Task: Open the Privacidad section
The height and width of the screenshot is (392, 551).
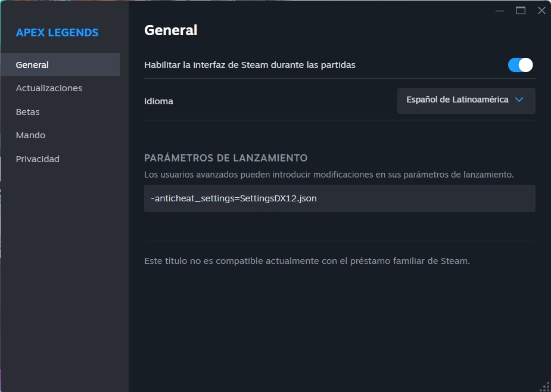Action: (x=38, y=159)
